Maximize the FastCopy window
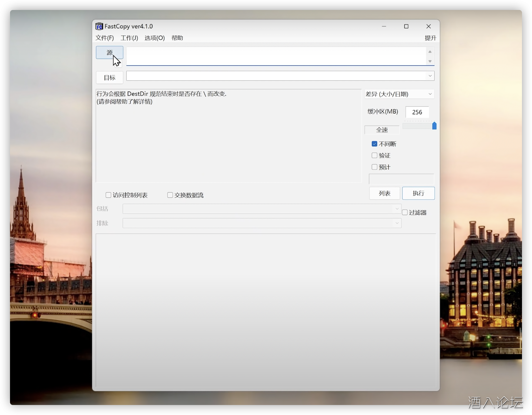This screenshot has height=415, width=532. tap(406, 26)
